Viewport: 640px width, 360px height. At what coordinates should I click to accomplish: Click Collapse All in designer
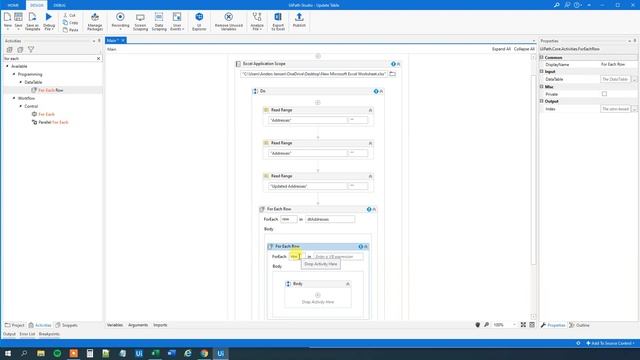[524, 49]
